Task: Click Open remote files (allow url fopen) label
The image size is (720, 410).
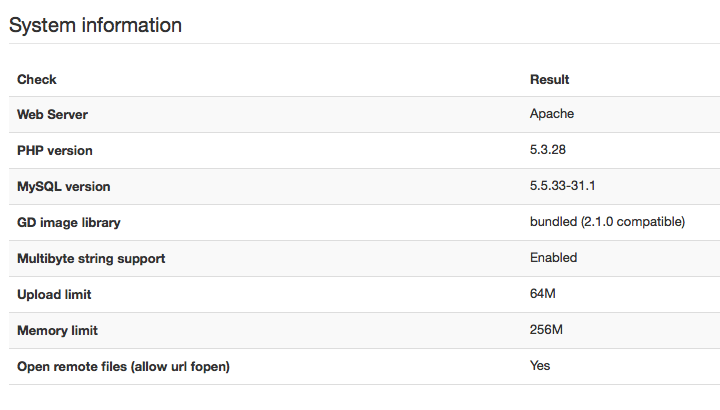Action: point(124,366)
